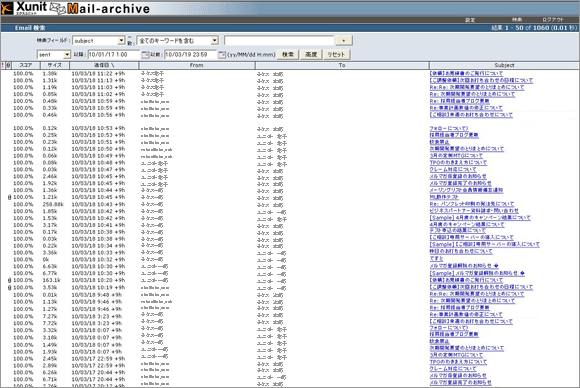Screen dimensions: 580x388
Task: Open the ログアウト menu item
Action: (553, 20)
